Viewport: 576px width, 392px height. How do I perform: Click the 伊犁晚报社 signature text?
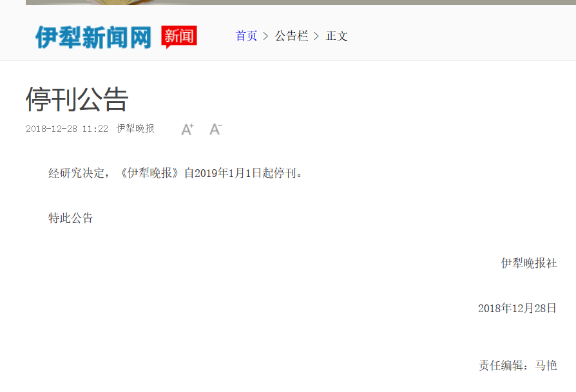click(x=528, y=263)
